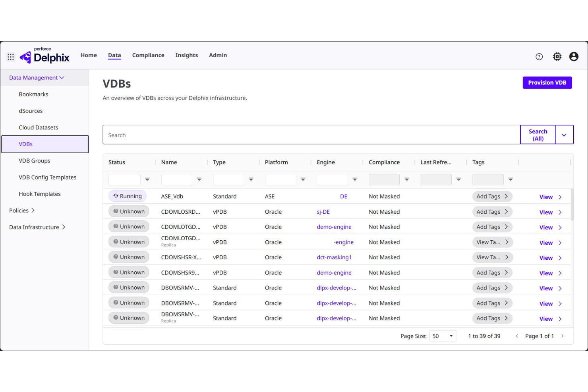Open the apps grid launcher icon
The height and width of the screenshot is (392, 588).
11,57
